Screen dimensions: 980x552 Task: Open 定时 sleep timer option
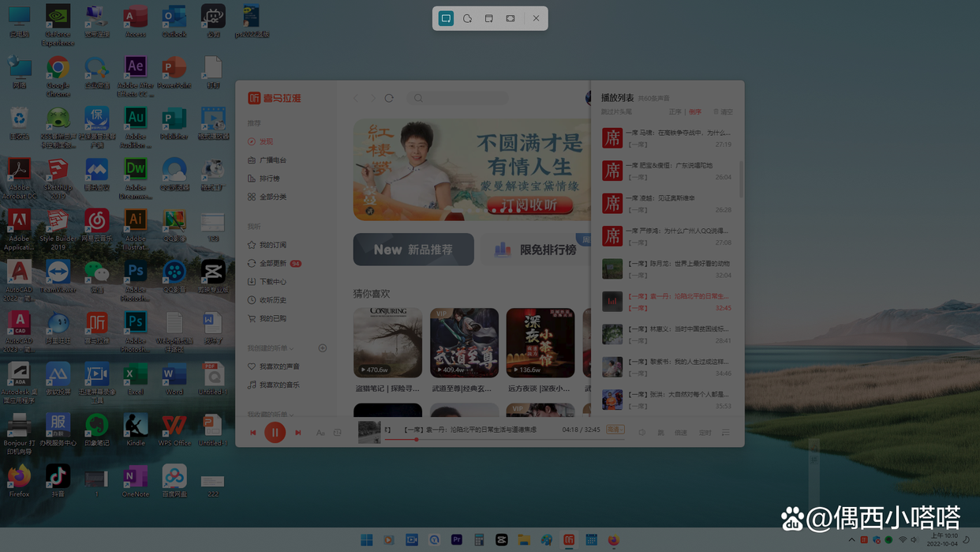pyautogui.click(x=705, y=433)
